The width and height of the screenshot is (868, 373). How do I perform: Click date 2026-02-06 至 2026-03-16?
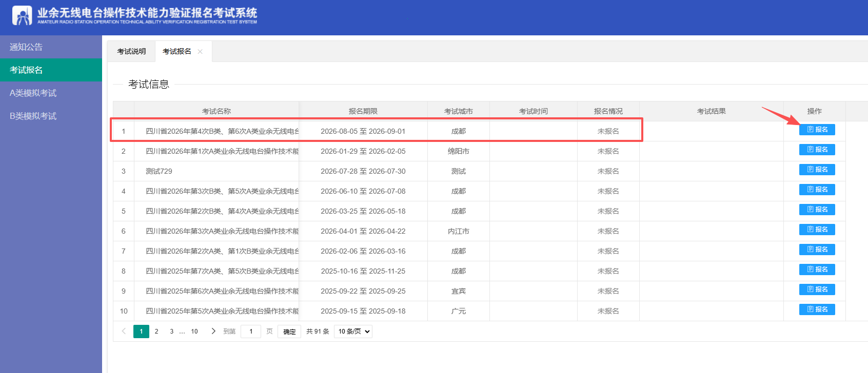[363, 251]
